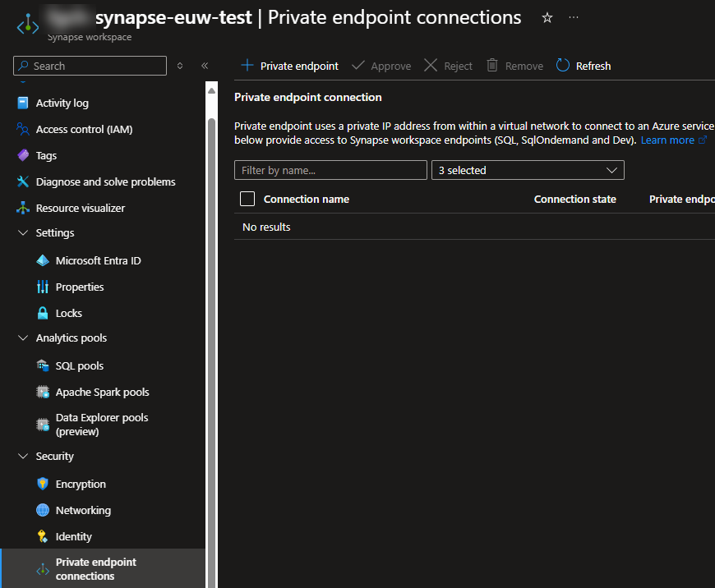The height and width of the screenshot is (588, 715).
Task: Click the Private endpoint connections menu icon
Action: pos(43,569)
